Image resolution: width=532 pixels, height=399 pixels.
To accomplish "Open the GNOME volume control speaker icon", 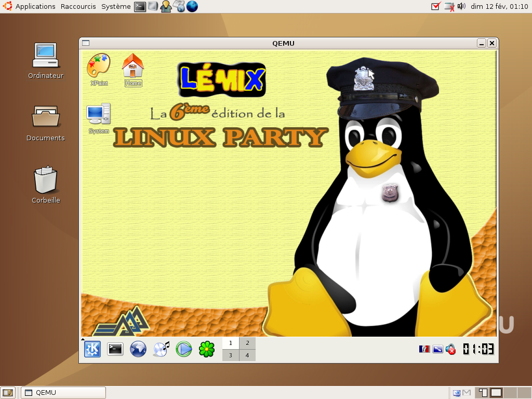I will [x=461, y=6].
